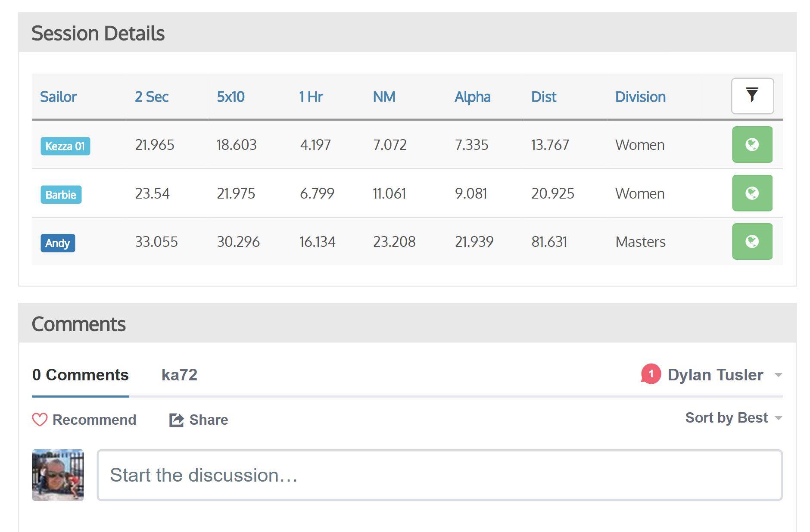Select Barbie's Dist value 20.925
Screen dimensions: 810x532
(552, 193)
